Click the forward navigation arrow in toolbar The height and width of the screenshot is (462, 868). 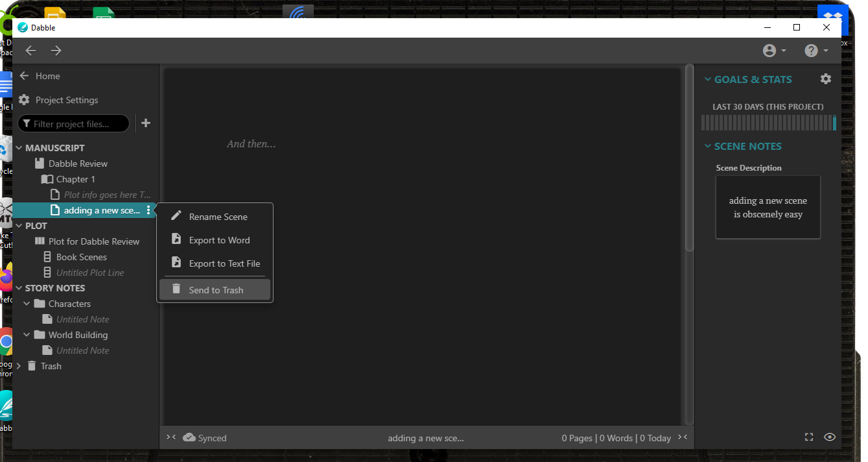click(x=56, y=51)
